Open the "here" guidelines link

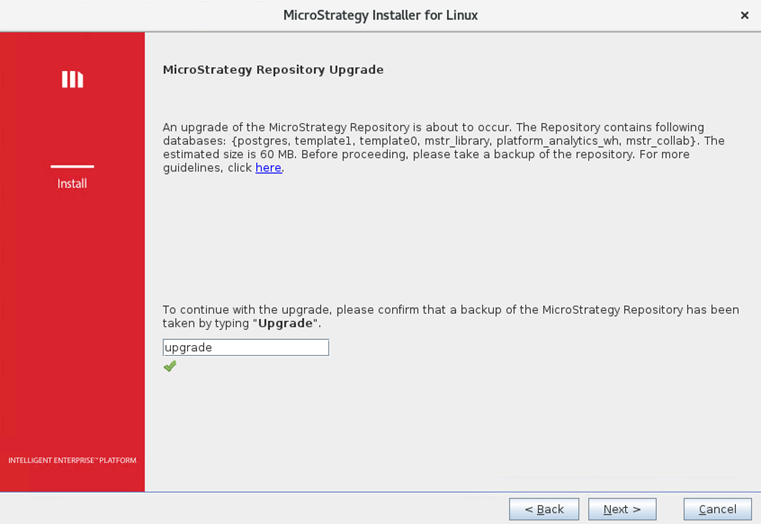click(x=268, y=168)
